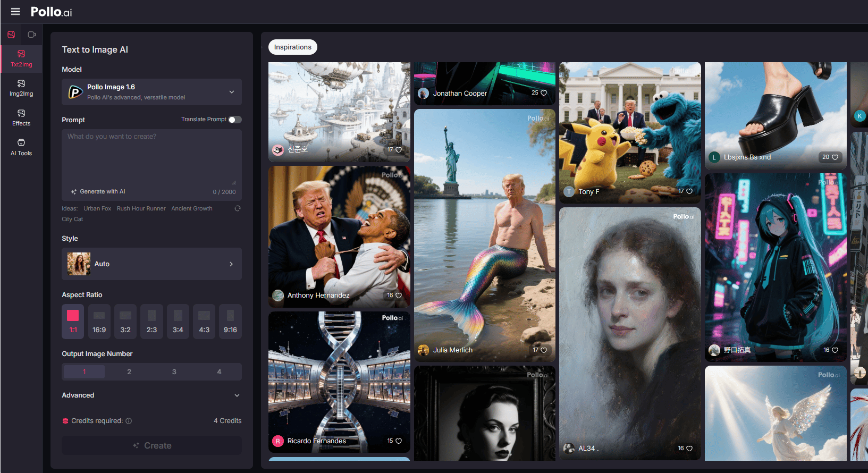Set output image number to 2
Screen dimensions: 868x473
pyautogui.click(x=129, y=371)
